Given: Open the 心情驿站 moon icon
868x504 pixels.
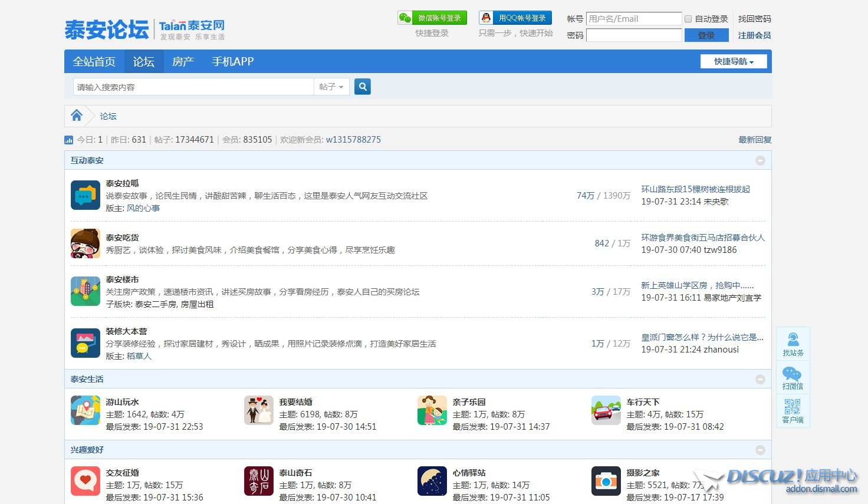Looking at the screenshot, I should pyautogui.click(x=432, y=481).
